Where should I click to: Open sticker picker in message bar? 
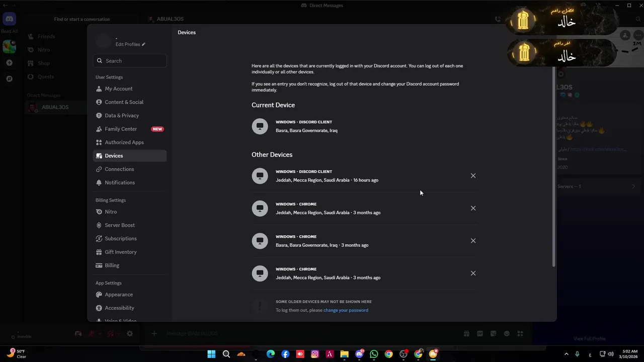[x=494, y=333]
